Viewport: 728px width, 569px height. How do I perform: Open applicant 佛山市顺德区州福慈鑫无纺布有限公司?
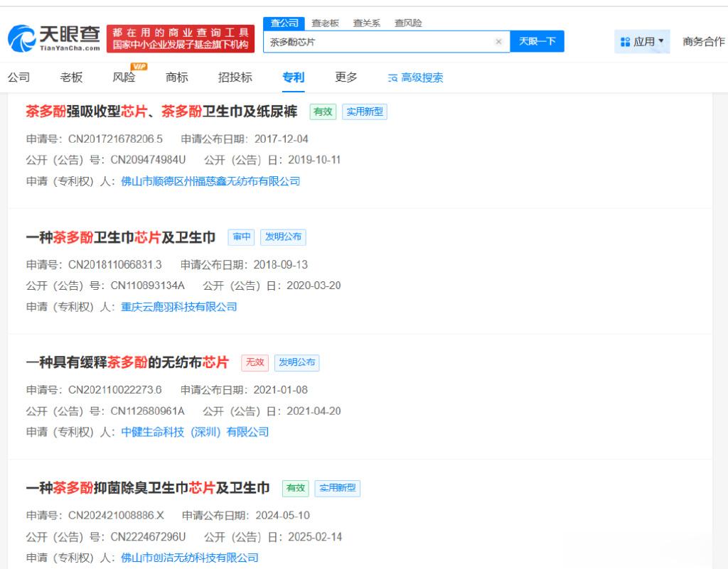click(x=210, y=181)
